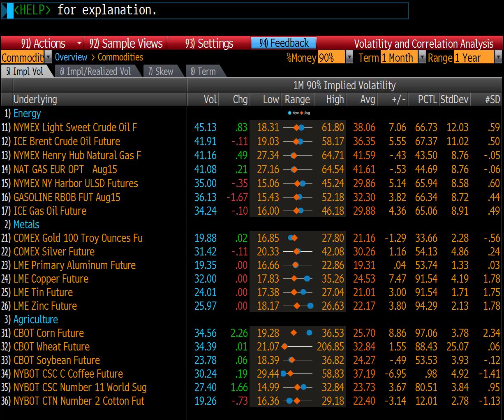
Task: Open the Term 1 Month dropdown arrow
Action: pyautogui.click(x=422, y=57)
